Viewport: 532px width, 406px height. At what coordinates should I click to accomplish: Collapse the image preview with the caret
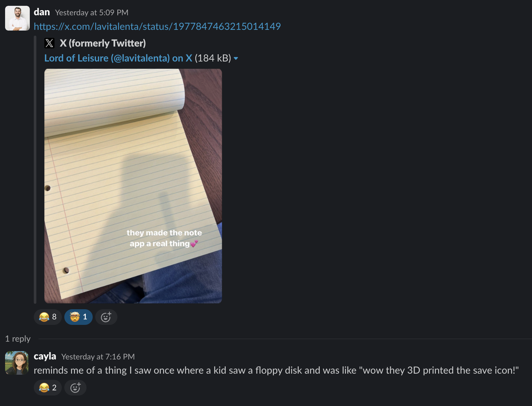tap(236, 59)
